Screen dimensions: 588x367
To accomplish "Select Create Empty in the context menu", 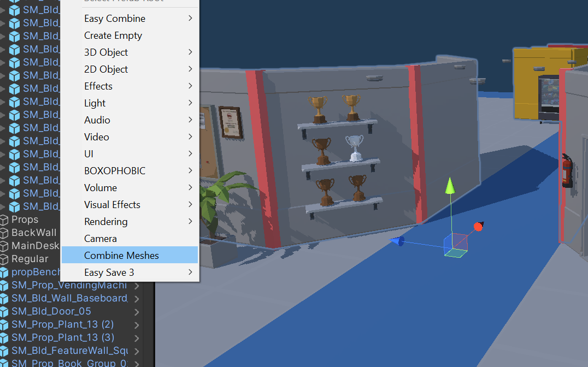I will tap(130, 35).
